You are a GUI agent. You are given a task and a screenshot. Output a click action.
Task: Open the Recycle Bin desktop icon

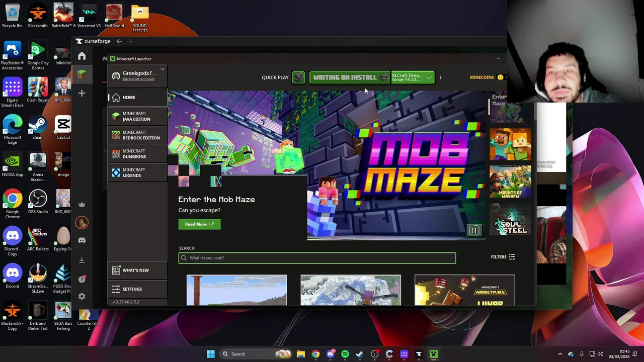[13, 16]
